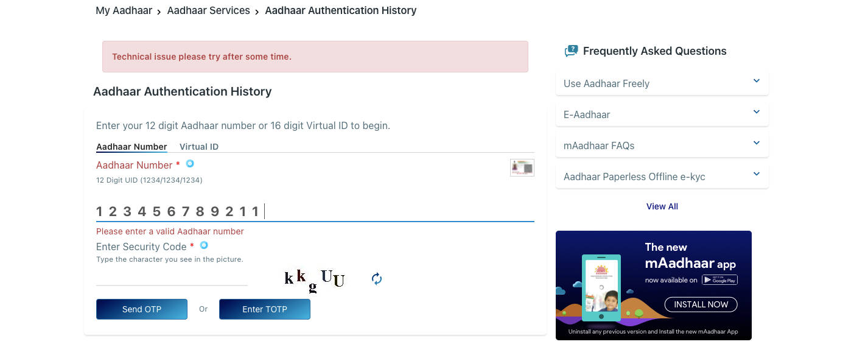Expand Aadhaar Paperless Offline e-kyc FAQ
This screenshot has height=350, width=868.
(x=662, y=177)
